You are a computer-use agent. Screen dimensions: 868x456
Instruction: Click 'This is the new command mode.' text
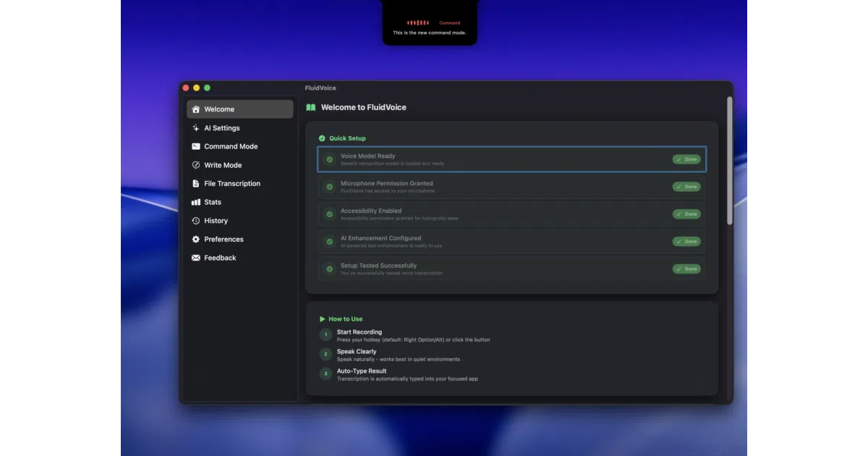[430, 33]
